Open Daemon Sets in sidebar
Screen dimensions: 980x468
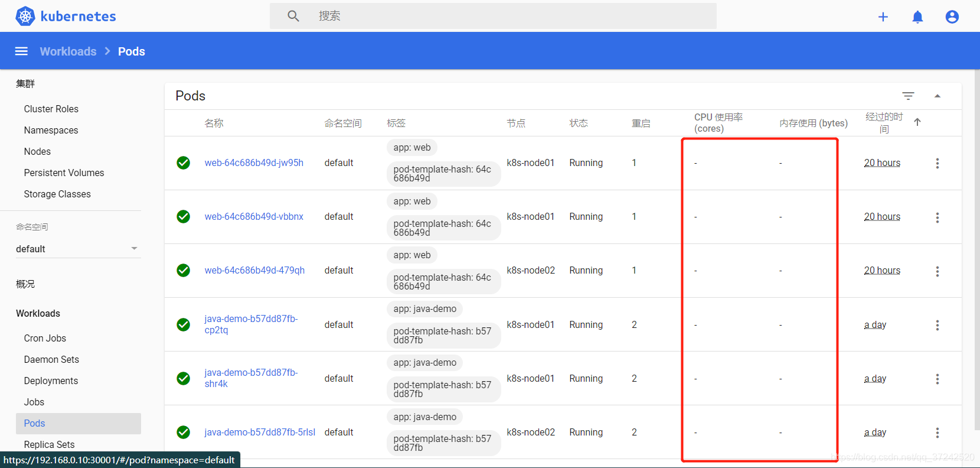(51, 359)
